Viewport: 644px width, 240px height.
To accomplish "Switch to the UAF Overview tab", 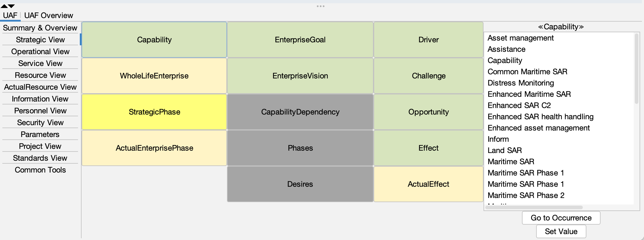I will [48, 15].
